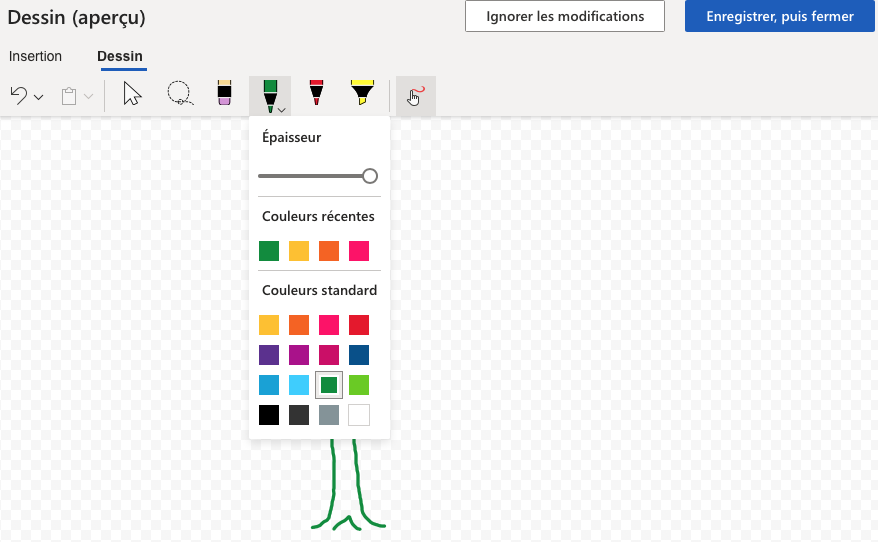Click the 'Couleurs récentes' heading
878x542 pixels.
[318, 217]
